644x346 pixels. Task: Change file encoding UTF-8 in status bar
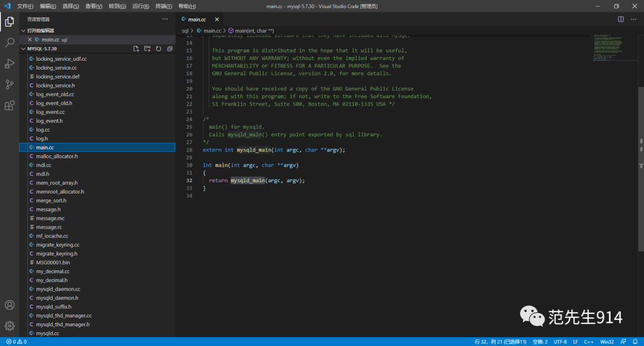(x=560, y=341)
